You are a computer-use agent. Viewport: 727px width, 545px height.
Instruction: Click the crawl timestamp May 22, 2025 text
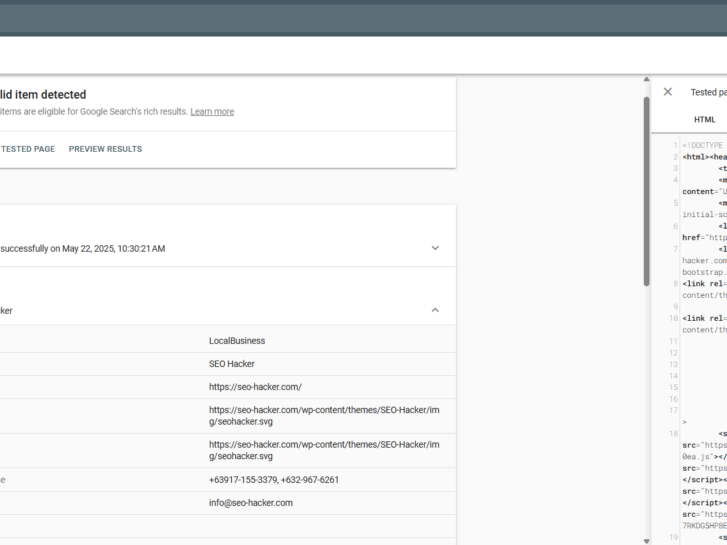[113, 249]
